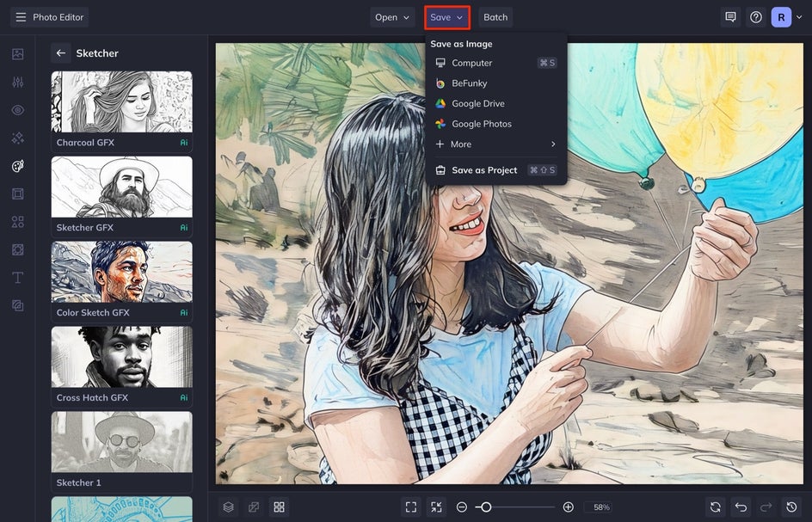This screenshot has width=812, height=522.
Task: Click the Photo Editor title label
Action: click(58, 17)
